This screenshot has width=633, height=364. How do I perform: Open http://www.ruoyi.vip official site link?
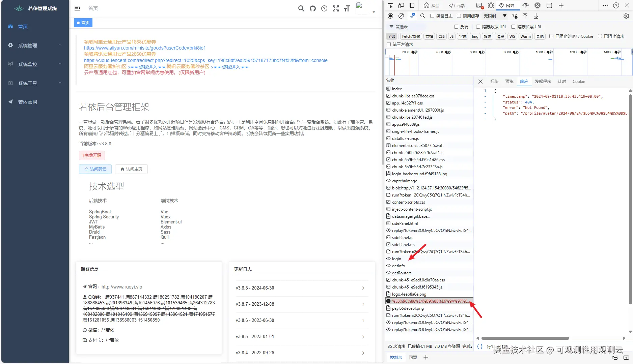click(122, 287)
